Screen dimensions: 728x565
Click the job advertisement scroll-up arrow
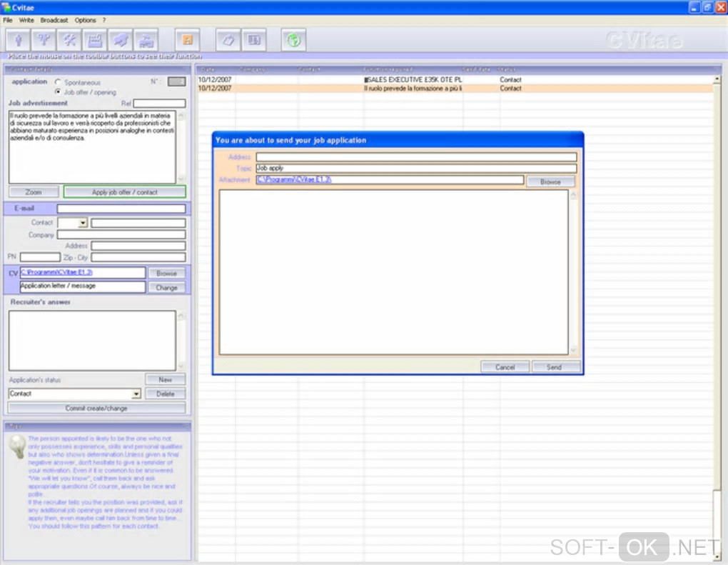pyautogui.click(x=181, y=115)
